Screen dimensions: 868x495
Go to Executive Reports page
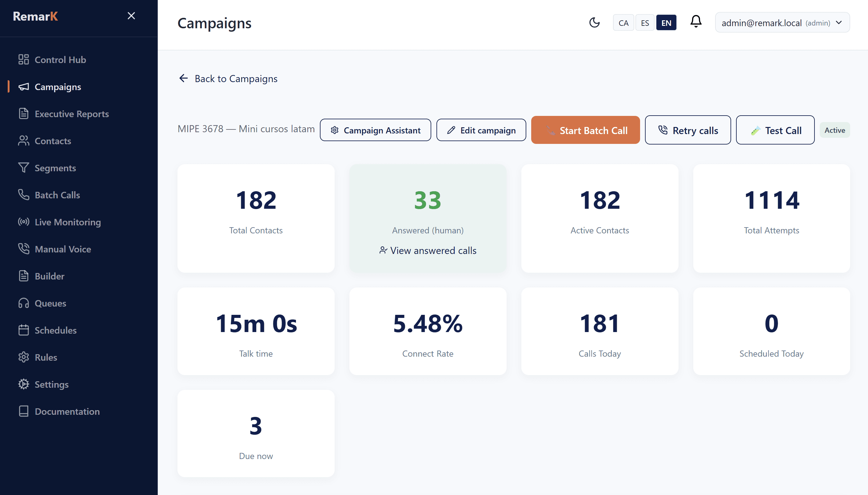(x=71, y=113)
